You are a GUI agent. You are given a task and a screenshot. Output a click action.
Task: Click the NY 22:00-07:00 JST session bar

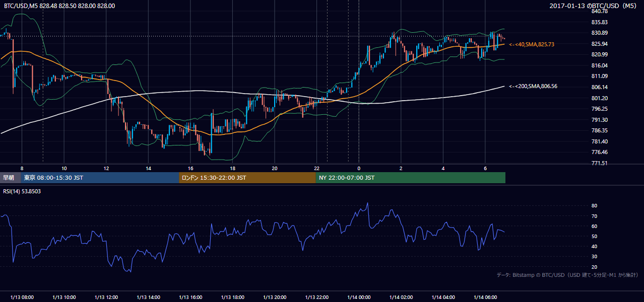(x=410, y=178)
